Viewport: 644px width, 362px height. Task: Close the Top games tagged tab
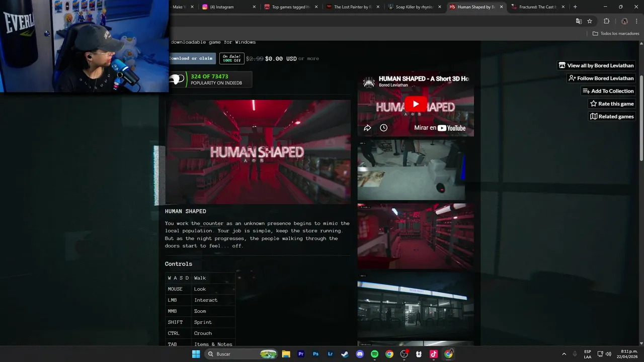click(x=316, y=7)
